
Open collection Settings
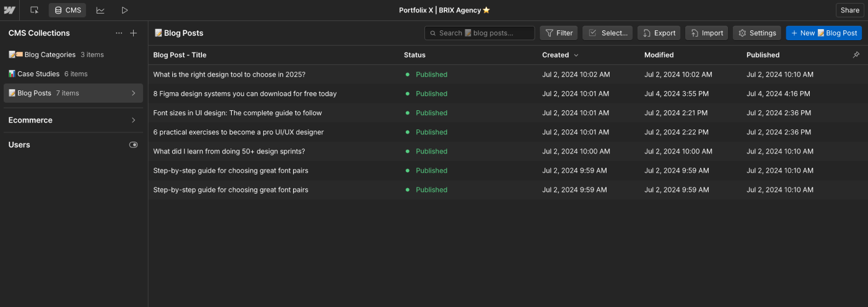(757, 33)
